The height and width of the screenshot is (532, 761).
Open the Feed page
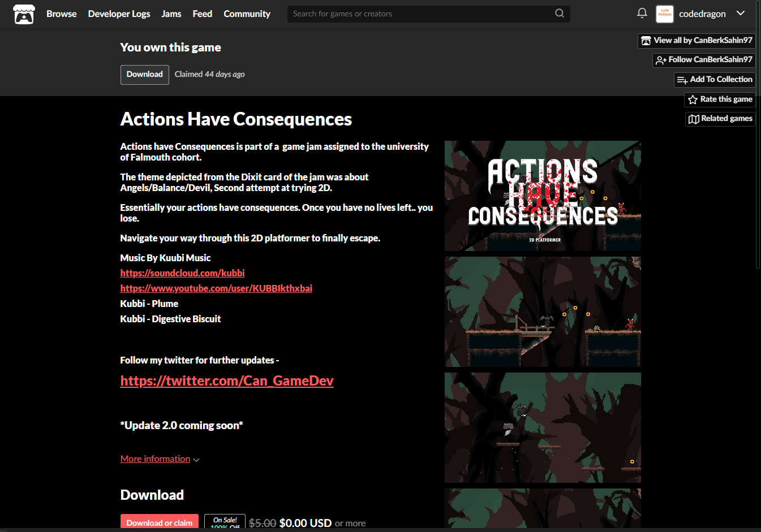(x=202, y=14)
